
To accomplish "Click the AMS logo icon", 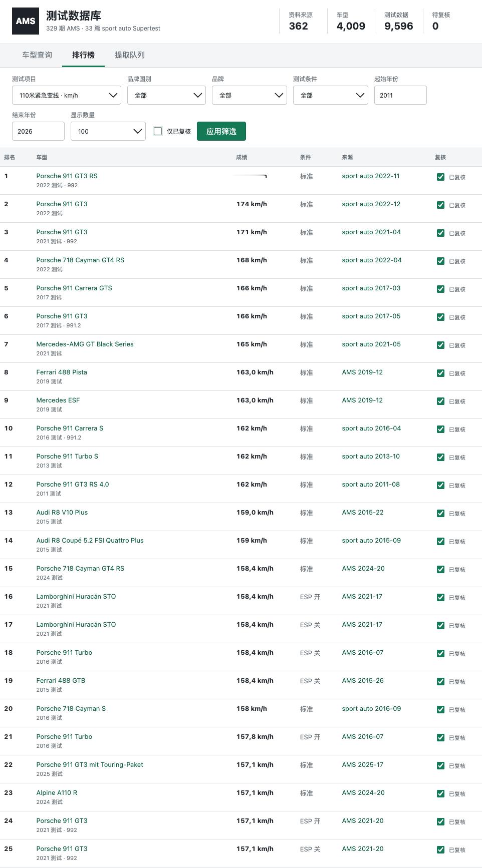I will (26, 21).
